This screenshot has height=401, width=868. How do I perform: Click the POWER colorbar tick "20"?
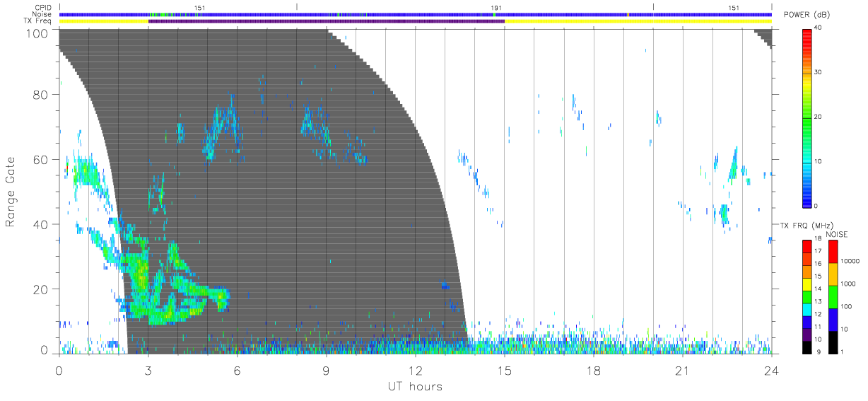click(x=819, y=117)
